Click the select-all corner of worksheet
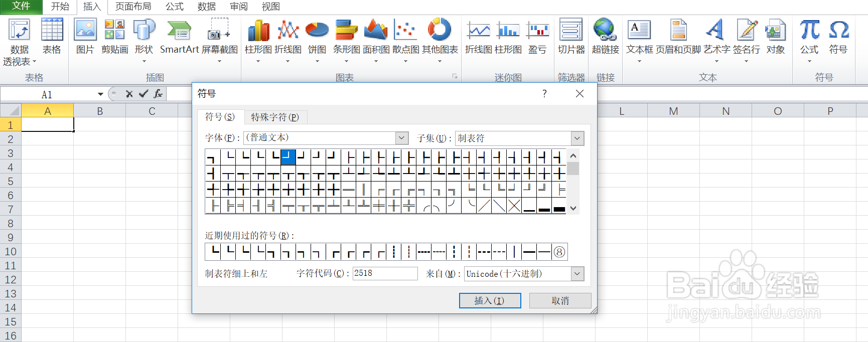This screenshot has width=868, height=342. click(11, 110)
